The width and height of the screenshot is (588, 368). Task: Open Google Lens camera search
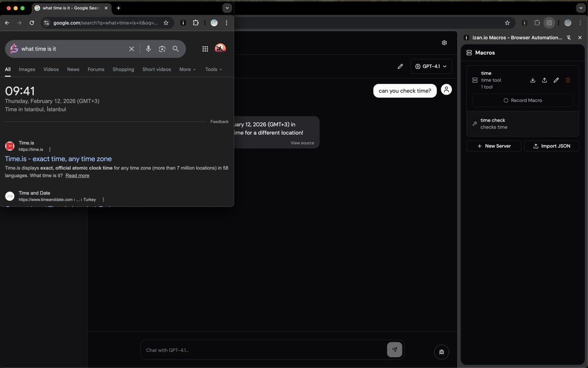[x=162, y=49]
